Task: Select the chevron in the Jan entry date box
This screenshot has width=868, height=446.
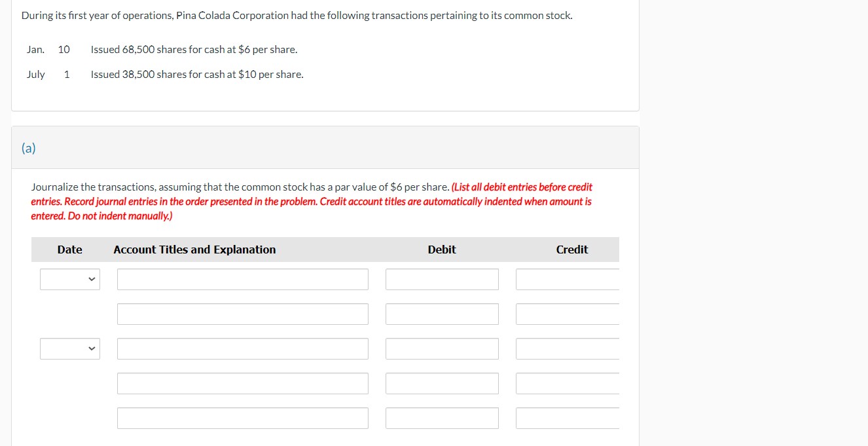Action: 92,279
